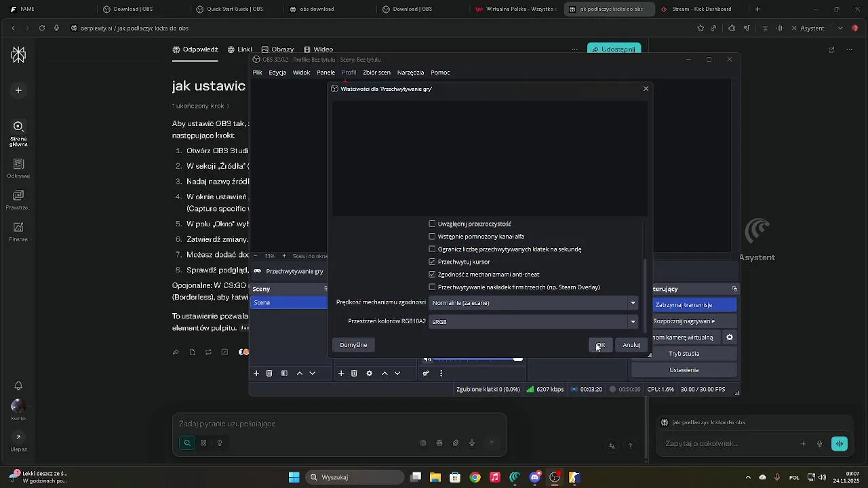Enable Przechwytywanie nakładek firm trzecich checkbox

pos(432,287)
